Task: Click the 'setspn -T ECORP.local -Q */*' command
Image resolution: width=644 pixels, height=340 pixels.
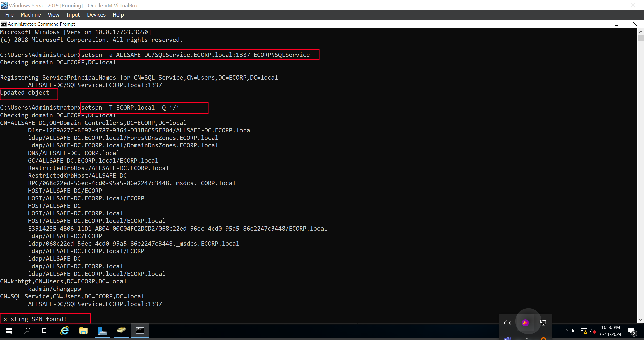Action: point(130,108)
